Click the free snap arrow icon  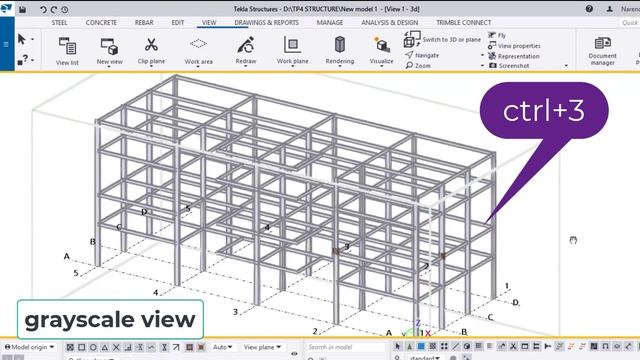click(x=176, y=347)
